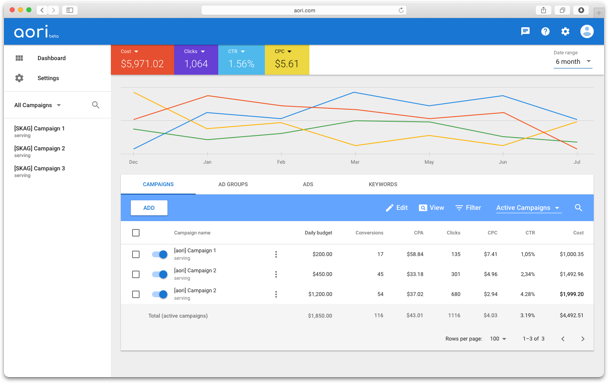Reload the aori.com page
The width and height of the screenshot is (608, 383).
click(x=401, y=10)
